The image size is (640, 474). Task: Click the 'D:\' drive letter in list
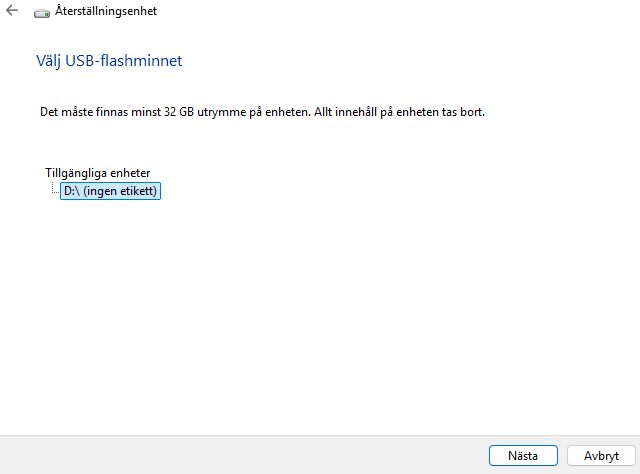pos(71,191)
